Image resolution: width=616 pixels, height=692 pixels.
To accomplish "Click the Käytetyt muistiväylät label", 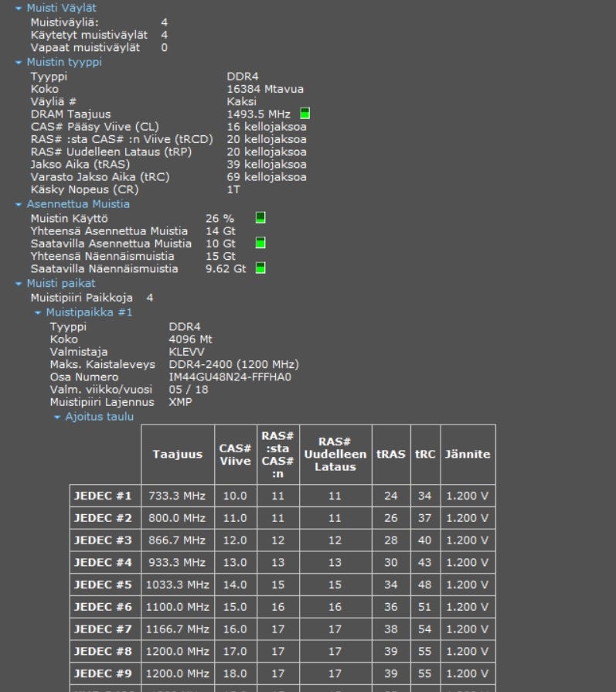I will point(89,35).
